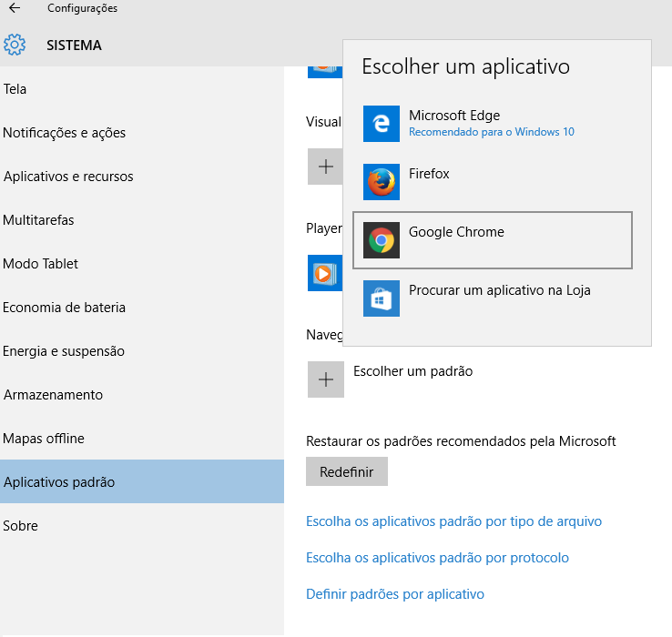Image resolution: width=672 pixels, height=637 pixels.
Task: Click the Configurações window title
Action: pos(82,8)
